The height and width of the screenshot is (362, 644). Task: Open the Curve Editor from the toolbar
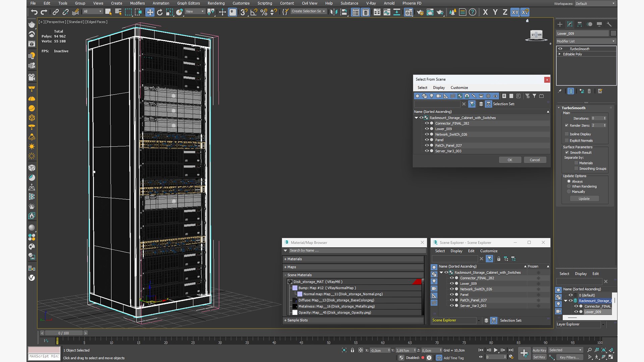(387, 12)
